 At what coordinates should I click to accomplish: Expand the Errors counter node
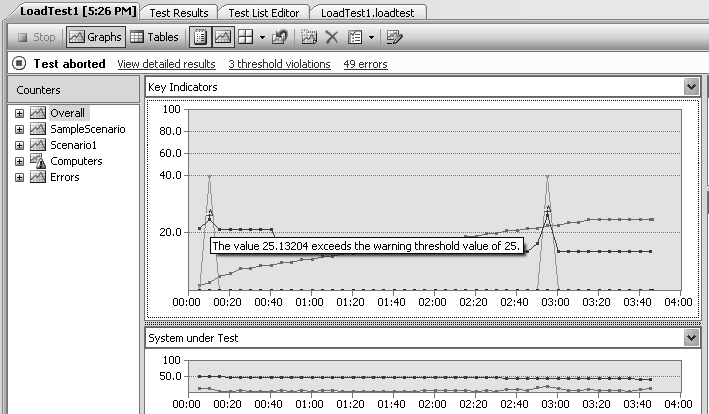coord(19,177)
